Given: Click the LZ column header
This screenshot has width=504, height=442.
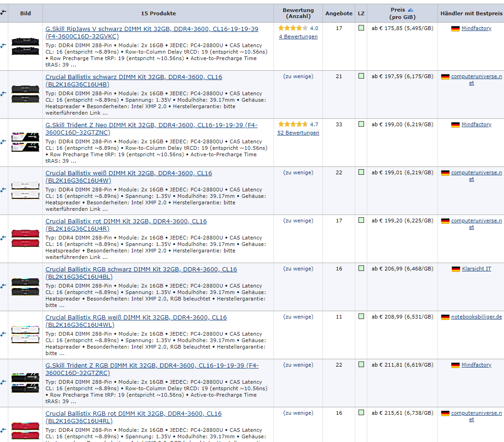Looking at the screenshot, I should point(361,13).
